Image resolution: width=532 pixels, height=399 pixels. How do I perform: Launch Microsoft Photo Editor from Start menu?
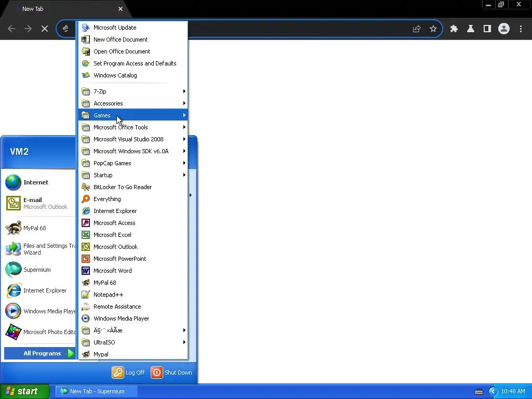click(x=39, y=332)
